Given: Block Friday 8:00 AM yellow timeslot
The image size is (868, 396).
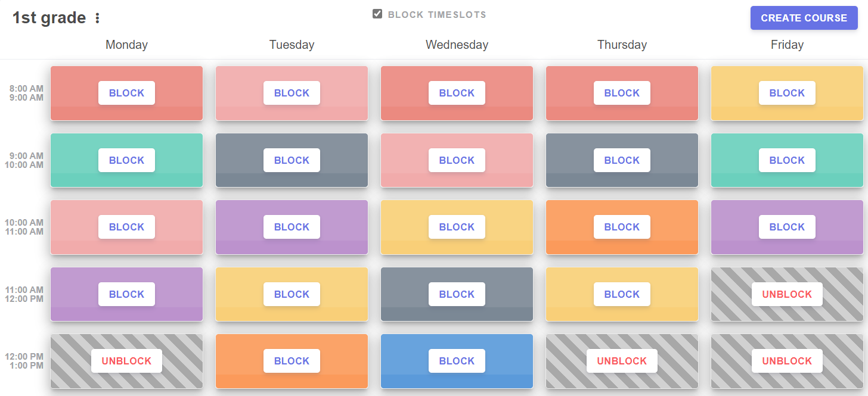Looking at the screenshot, I should click(x=787, y=93).
